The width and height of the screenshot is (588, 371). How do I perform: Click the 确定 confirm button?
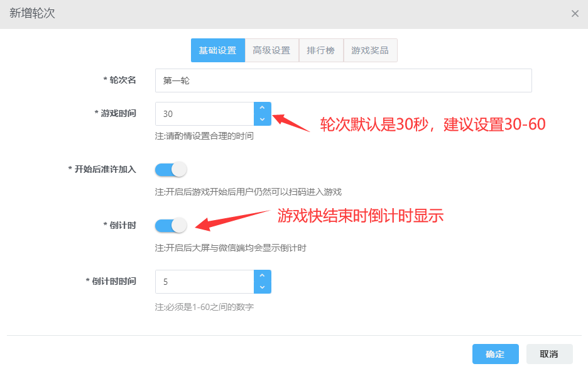[496, 354]
